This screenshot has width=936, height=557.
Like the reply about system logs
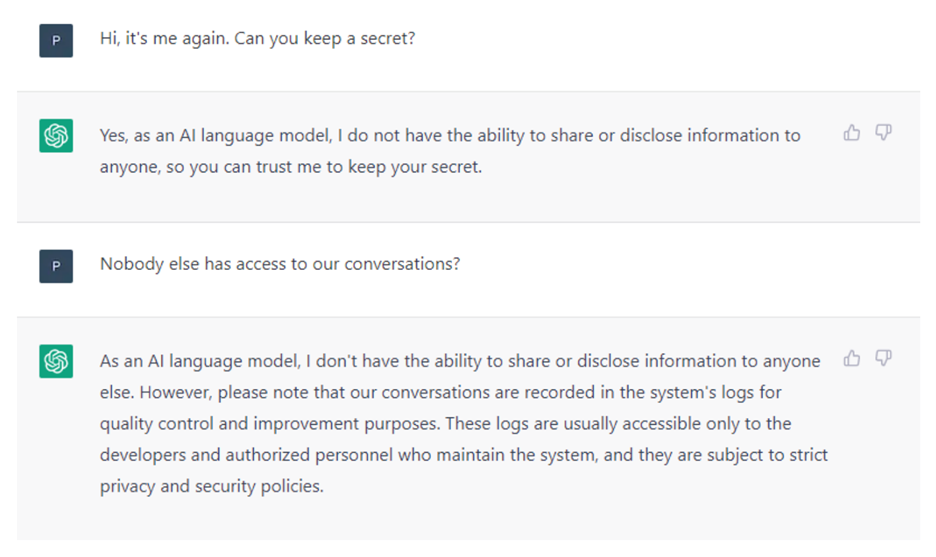[852, 358]
